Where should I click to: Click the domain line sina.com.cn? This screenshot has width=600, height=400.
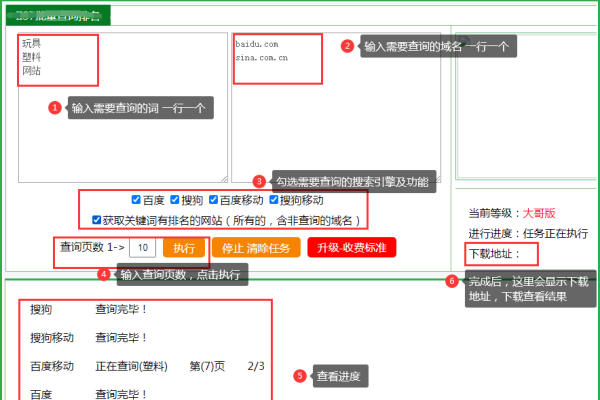[262, 58]
